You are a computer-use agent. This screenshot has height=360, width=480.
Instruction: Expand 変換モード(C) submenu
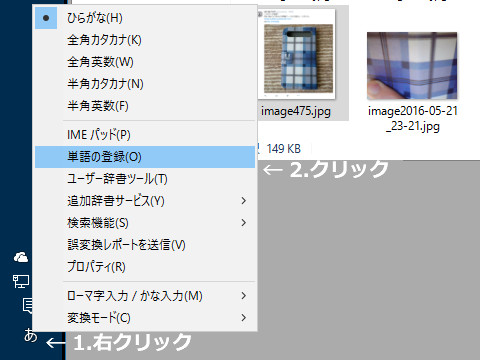tap(145, 318)
